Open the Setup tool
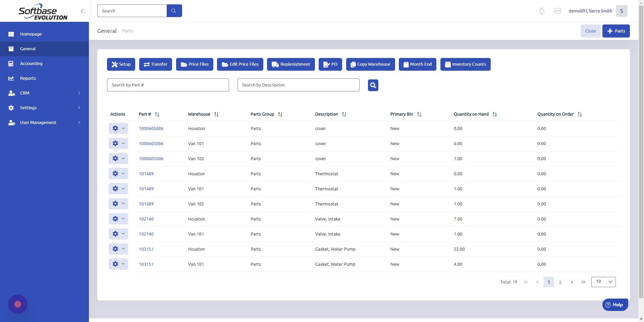 pos(121,64)
